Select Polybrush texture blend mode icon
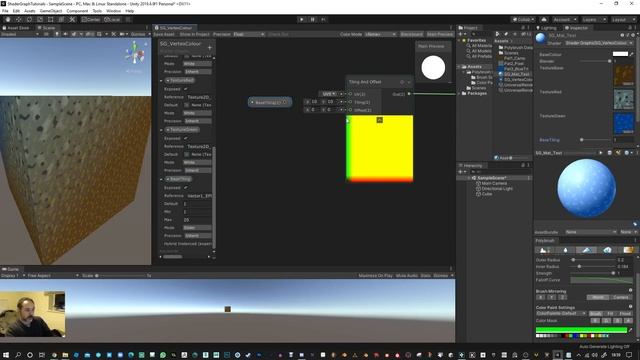This screenshot has width=640, height=360. pos(628,250)
